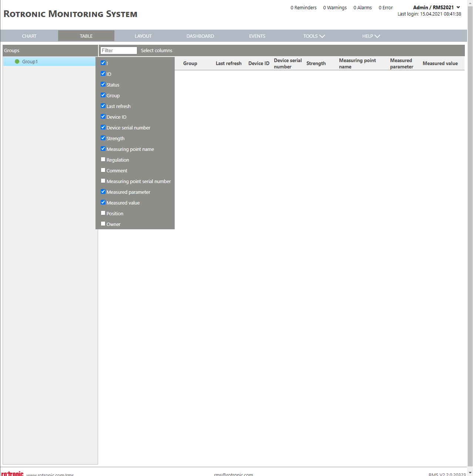Select the Table tab

86,36
